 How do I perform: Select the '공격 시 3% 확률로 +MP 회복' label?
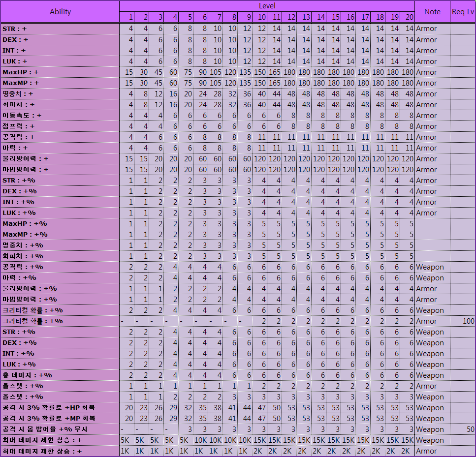(x=60, y=419)
